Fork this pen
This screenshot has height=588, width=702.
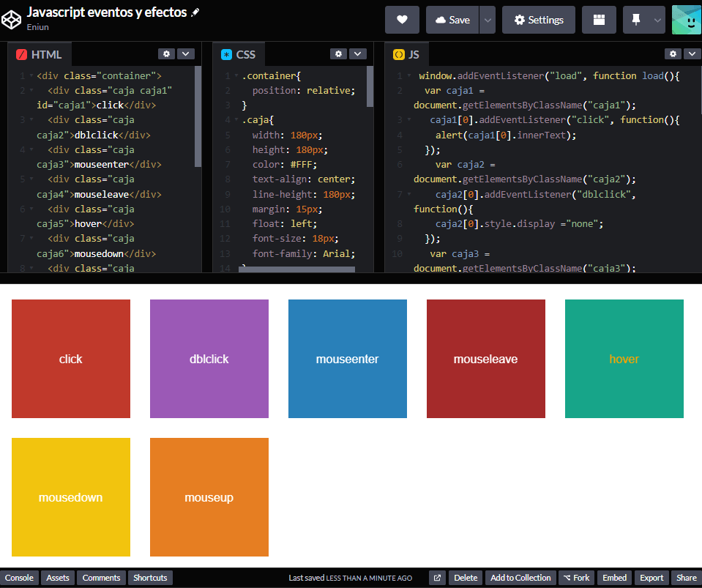577,578
